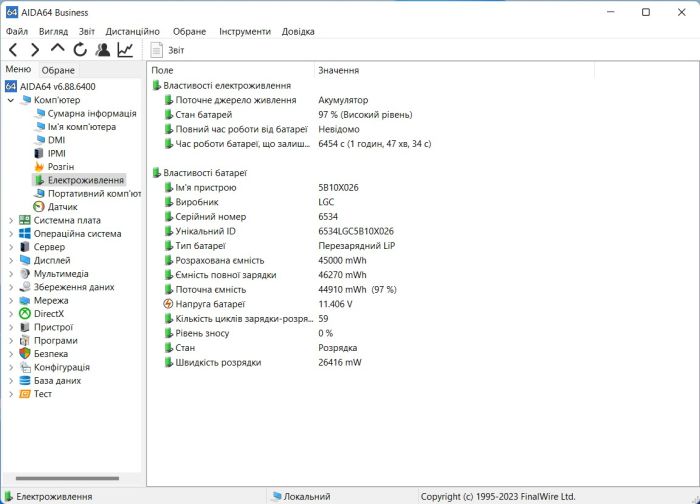Click the Конфігурація icon
Image resolution: width=700 pixels, height=504 pixels.
click(x=25, y=367)
